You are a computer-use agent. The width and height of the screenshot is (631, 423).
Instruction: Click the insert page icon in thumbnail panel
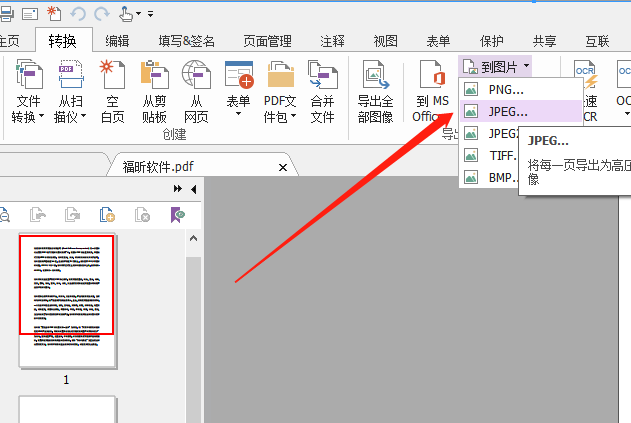(108, 214)
